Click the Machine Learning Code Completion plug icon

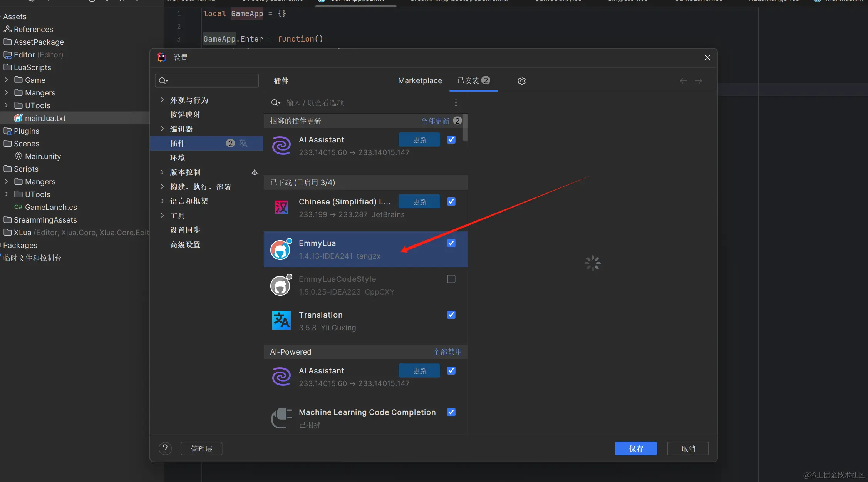click(281, 418)
